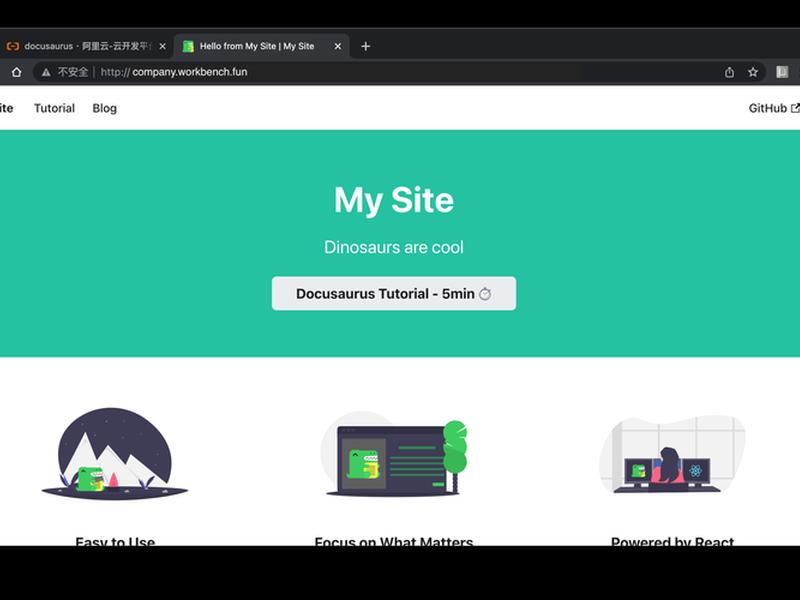Bookmark this page with star icon
This screenshot has height=600, width=800.
(x=753, y=72)
